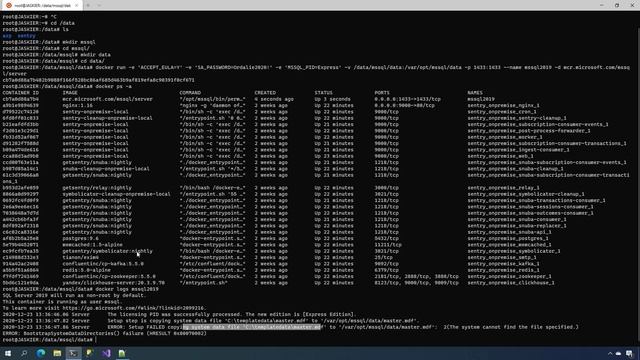Image resolution: width=640 pixels, height=360 pixels.
Task: Click the PORTS column header text
Action: point(382,93)
